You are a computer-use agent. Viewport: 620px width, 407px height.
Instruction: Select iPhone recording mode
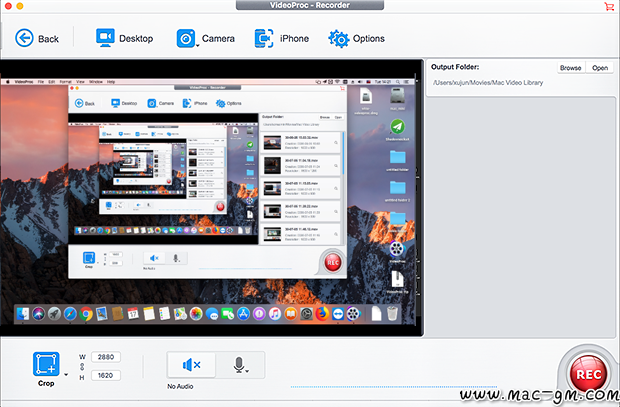282,38
